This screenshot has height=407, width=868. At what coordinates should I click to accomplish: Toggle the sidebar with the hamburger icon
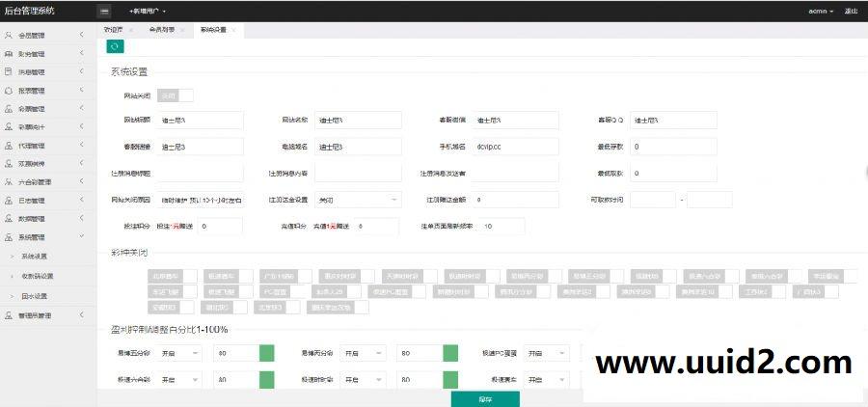coord(103,11)
